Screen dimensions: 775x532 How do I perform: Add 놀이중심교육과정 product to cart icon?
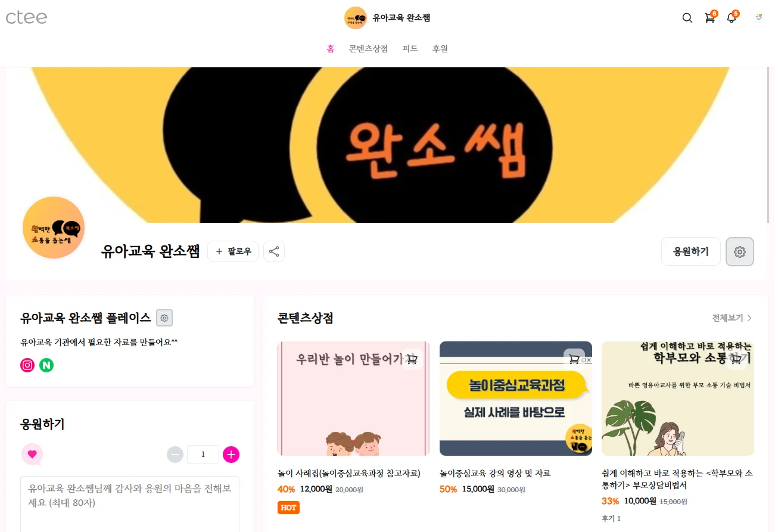(574, 359)
